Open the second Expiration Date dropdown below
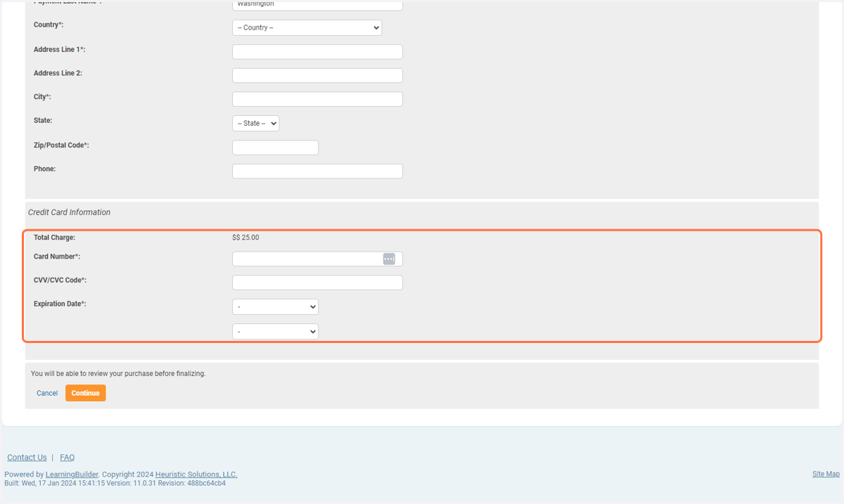Screen dimensions: 844x504 pyautogui.click(x=275, y=331)
